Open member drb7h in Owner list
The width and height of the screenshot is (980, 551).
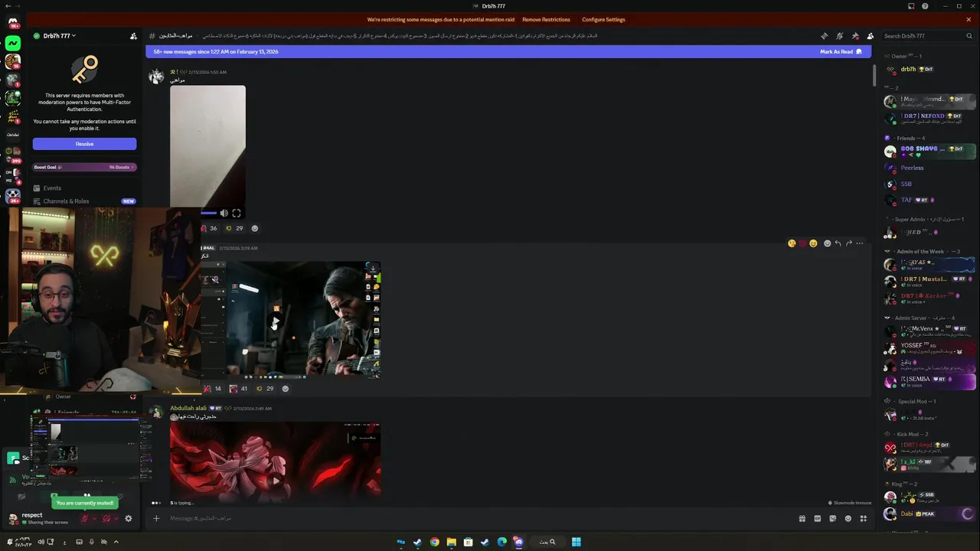(x=930, y=69)
